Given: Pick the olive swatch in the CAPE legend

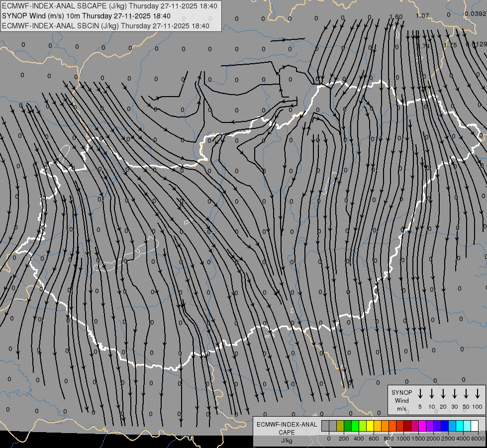Looking at the screenshot, I should pyautogui.click(x=340, y=426).
